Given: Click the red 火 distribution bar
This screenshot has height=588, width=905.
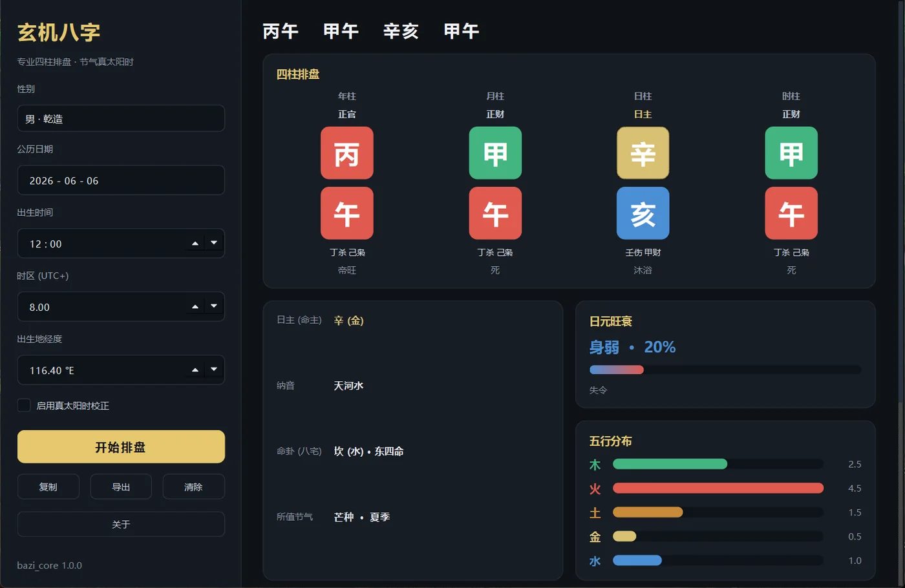Looking at the screenshot, I should [718, 488].
